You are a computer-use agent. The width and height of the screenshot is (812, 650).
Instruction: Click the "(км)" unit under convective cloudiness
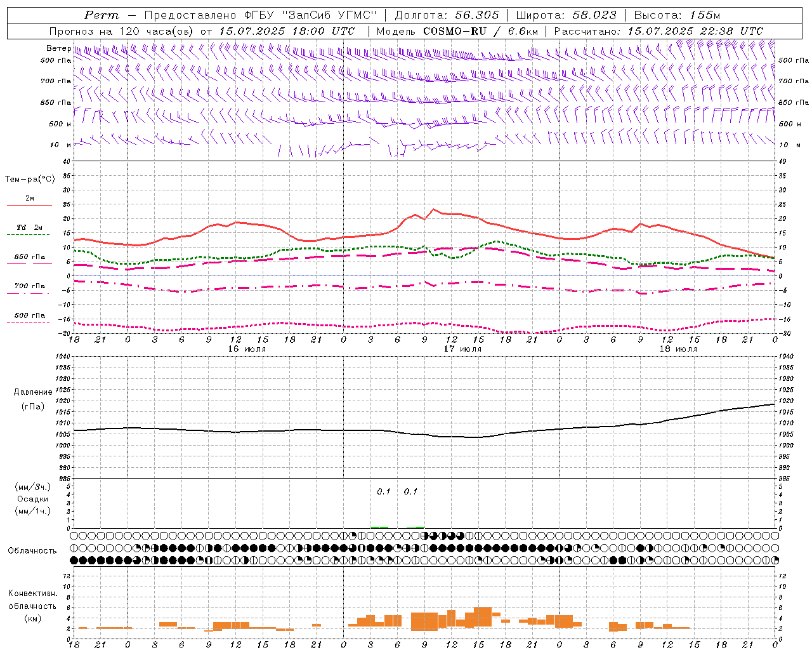[32, 618]
